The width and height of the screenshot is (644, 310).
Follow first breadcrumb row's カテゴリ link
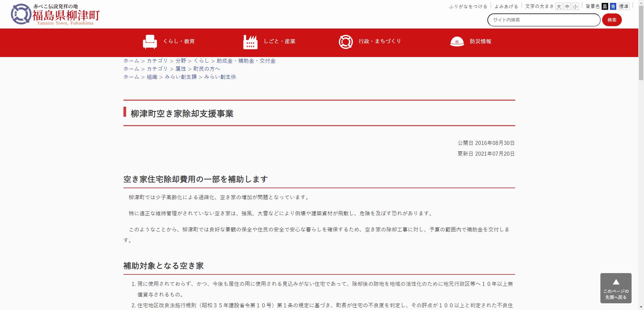(157, 61)
